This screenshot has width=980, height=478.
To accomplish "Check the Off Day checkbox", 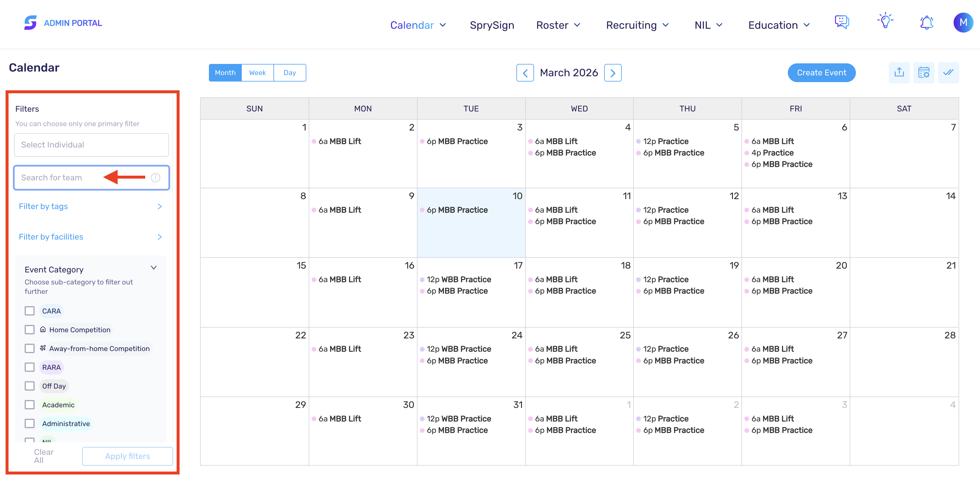I will pyautogui.click(x=30, y=386).
